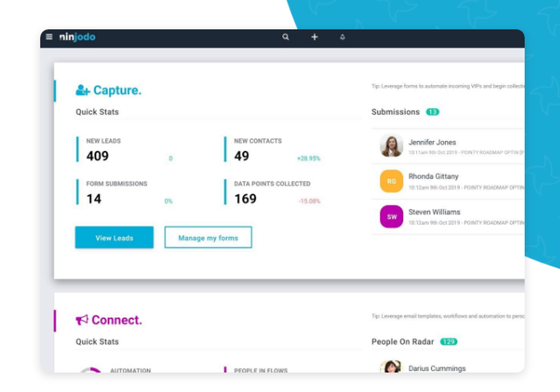
Task: Click the Connect megaphone icon
Action: 81,320
